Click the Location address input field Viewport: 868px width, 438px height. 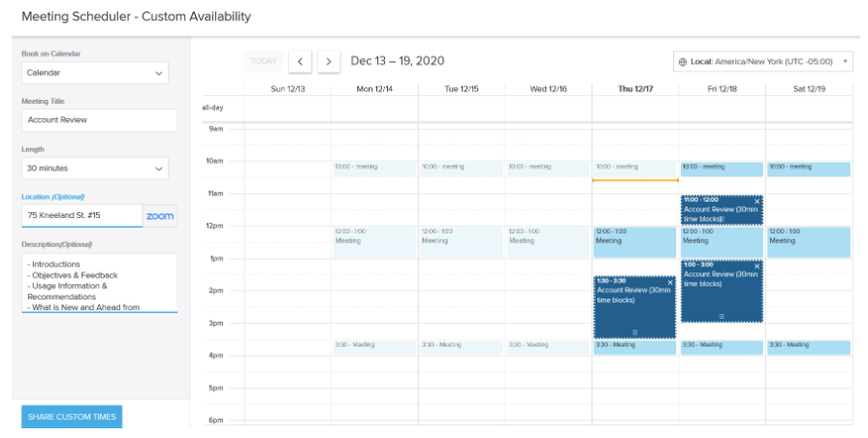click(x=81, y=216)
